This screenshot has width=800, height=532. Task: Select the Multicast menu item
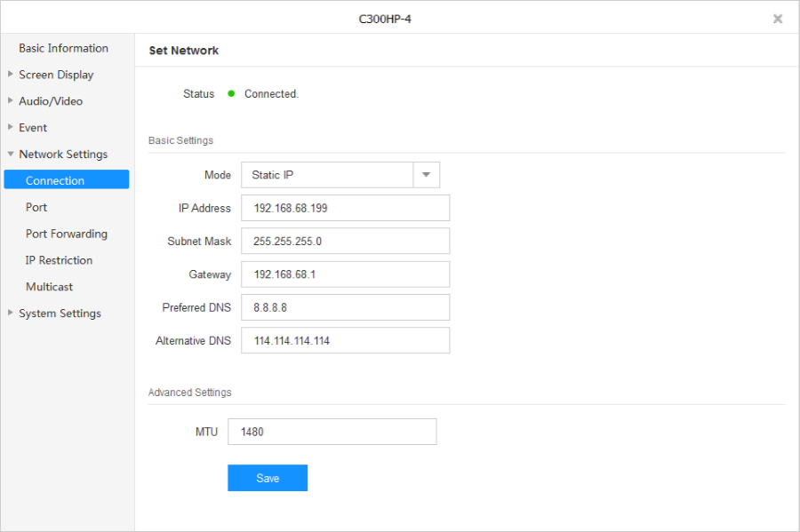coord(49,287)
